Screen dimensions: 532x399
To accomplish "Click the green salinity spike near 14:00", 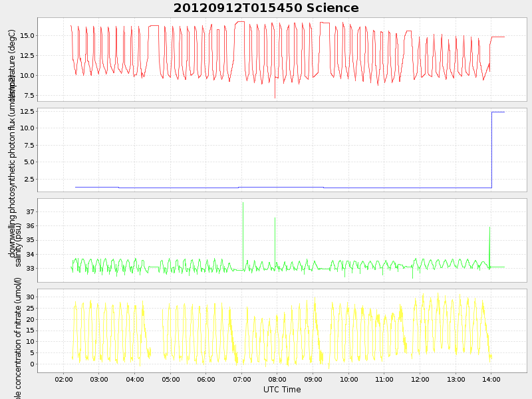I will pos(489,239).
